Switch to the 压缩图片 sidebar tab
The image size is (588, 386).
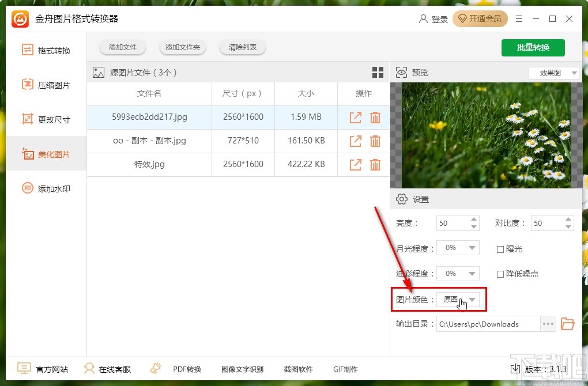(46, 85)
